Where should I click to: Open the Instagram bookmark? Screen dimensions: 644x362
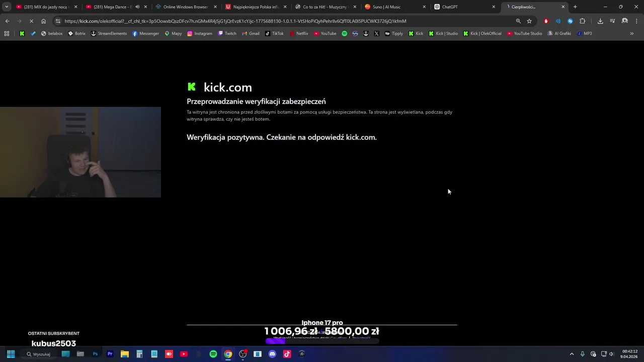pyautogui.click(x=200, y=34)
